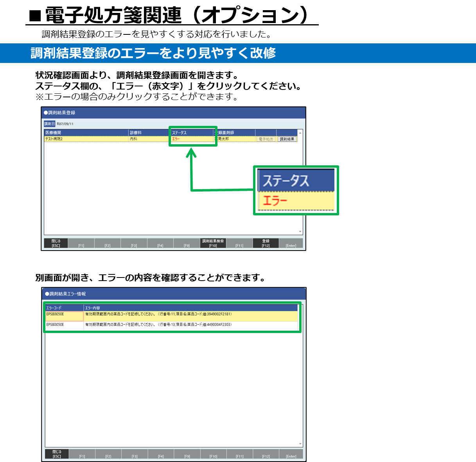Select error row with value 4490004F2303
The width and height of the screenshot is (476, 462).
(x=190, y=325)
